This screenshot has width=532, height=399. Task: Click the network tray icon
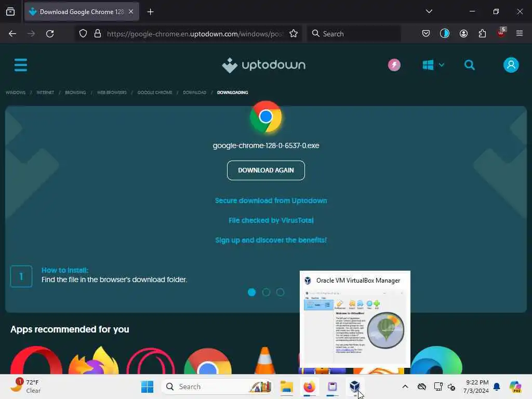point(438,387)
